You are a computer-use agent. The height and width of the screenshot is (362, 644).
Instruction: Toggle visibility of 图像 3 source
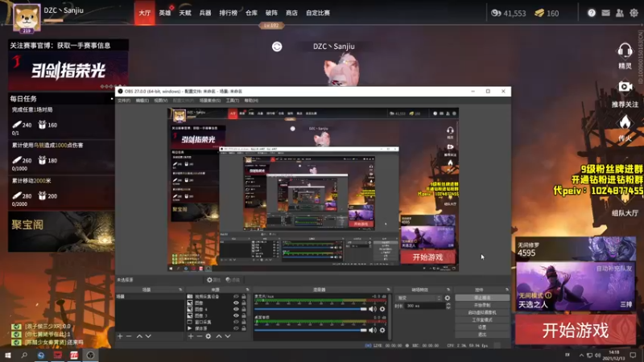[x=236, y=315]
